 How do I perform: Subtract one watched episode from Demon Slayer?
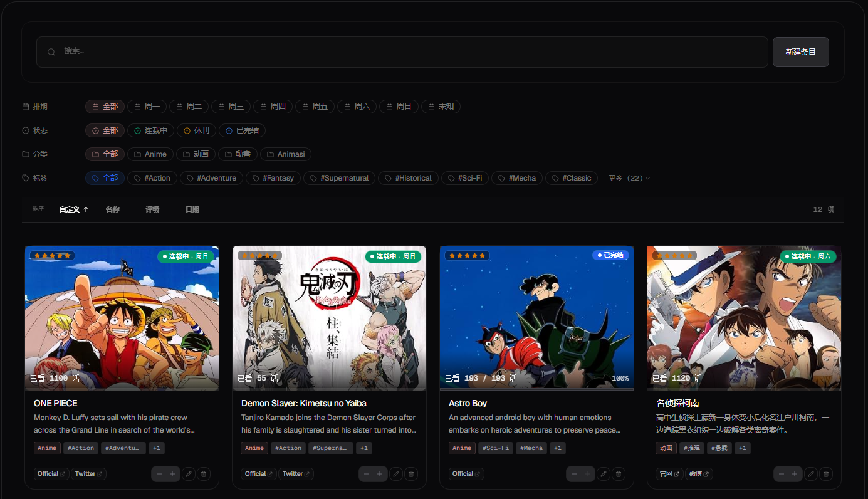tap(367, 474)
